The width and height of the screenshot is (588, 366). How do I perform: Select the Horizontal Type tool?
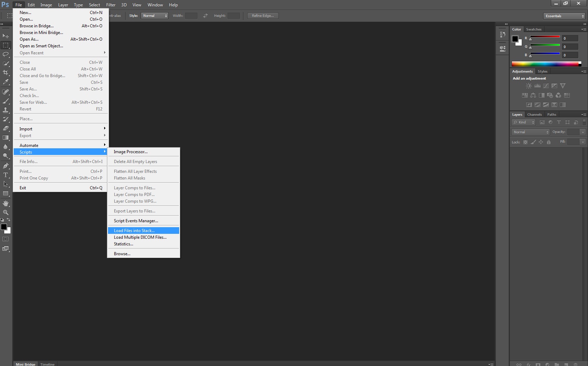point(6,175)
